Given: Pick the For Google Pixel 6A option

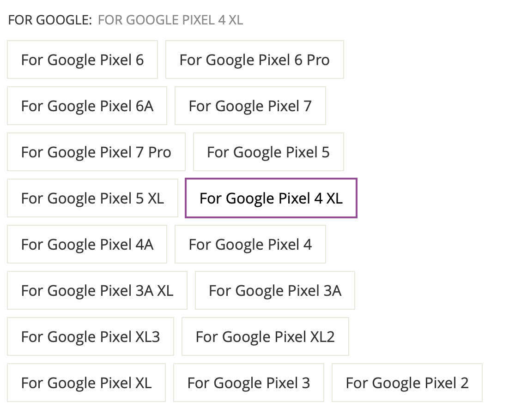Looking at the screenshot, I should pos(87,106).
